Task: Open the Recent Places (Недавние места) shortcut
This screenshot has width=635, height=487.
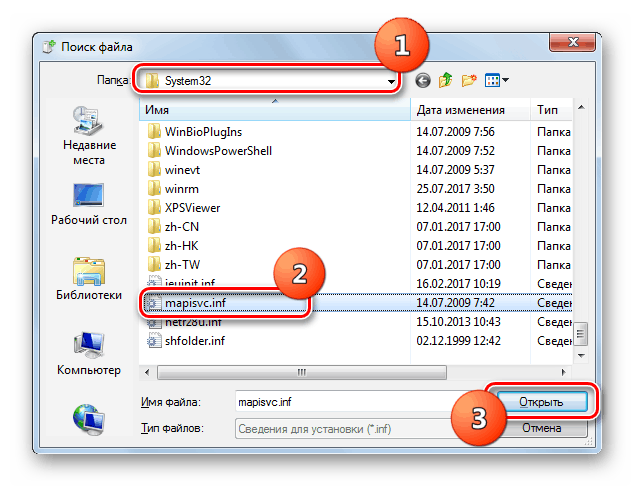Action: [89, 135]
